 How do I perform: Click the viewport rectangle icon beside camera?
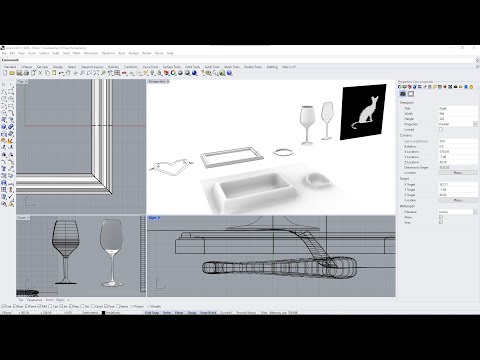411,94
